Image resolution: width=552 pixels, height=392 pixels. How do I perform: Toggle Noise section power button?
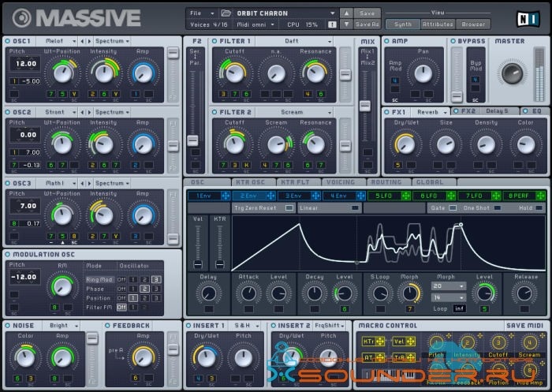(8, 326)
